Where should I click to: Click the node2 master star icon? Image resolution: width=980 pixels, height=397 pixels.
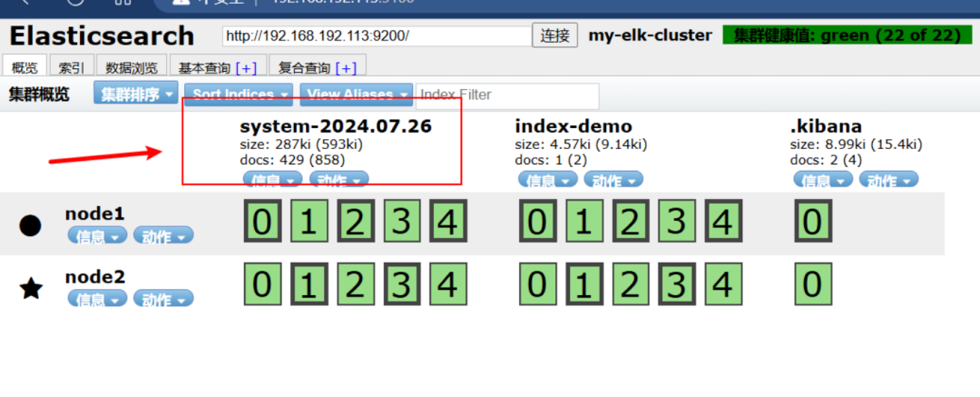[31, 289]
